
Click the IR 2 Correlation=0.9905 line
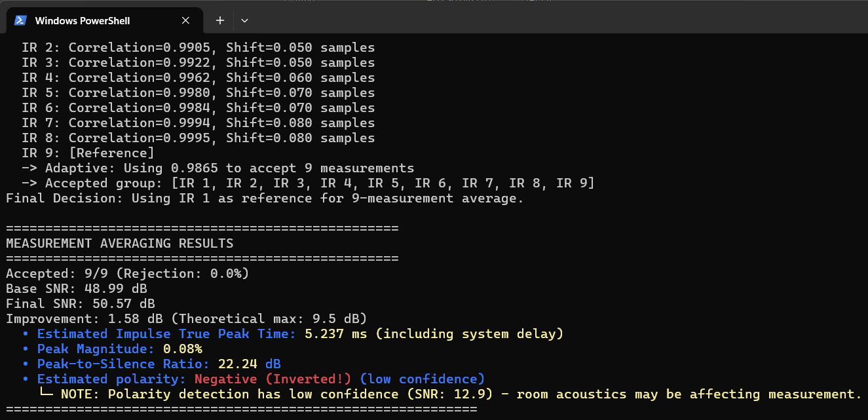pyautogui.click(x=198, y=47)
